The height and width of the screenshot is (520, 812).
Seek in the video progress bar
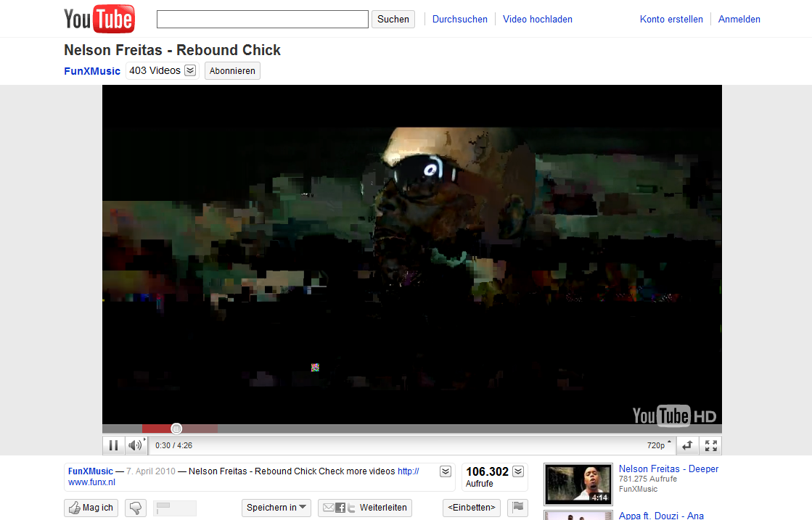click(412, 429)
